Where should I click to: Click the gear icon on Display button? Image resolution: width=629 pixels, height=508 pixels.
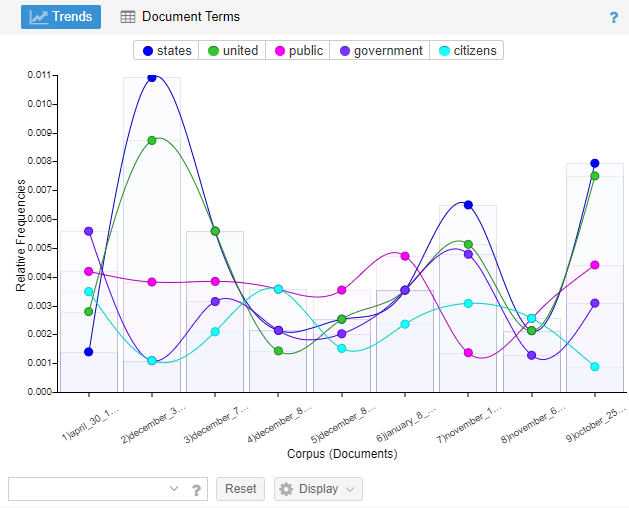(286, 489)
